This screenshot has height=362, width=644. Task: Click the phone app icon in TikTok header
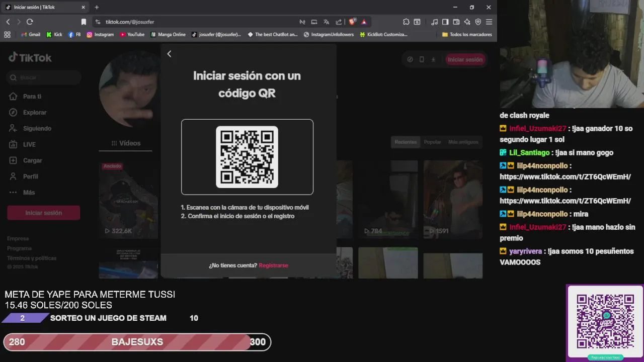[x=422, y=59]
